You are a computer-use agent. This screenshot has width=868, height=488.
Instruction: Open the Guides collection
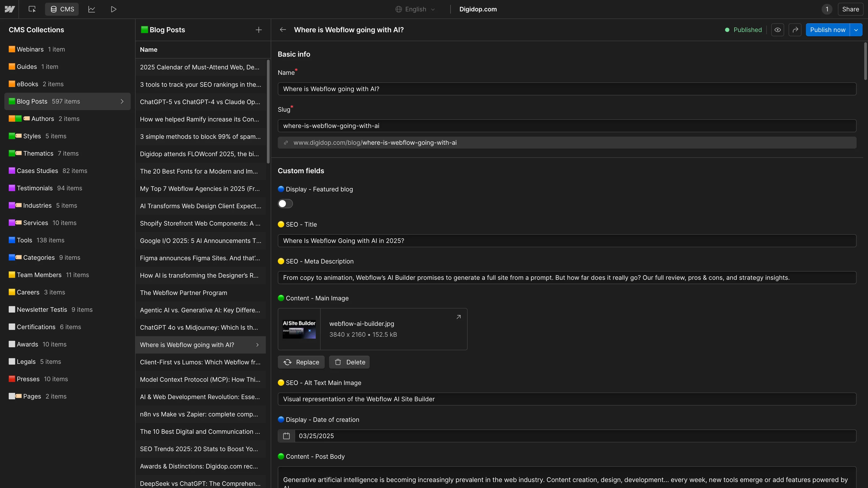click(67, 67)
